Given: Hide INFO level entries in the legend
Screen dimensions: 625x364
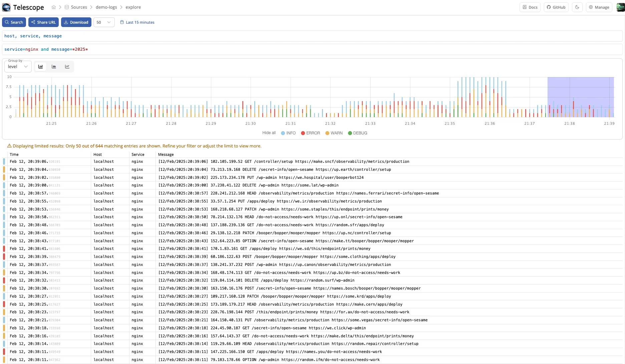Looking at the screenshot, I should click(x=288, y=133).
